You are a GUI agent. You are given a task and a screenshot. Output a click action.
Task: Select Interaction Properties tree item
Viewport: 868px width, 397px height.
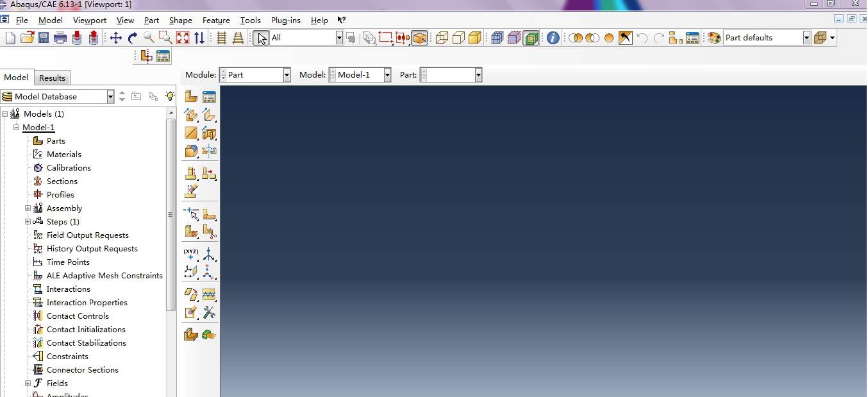(87, 303)
